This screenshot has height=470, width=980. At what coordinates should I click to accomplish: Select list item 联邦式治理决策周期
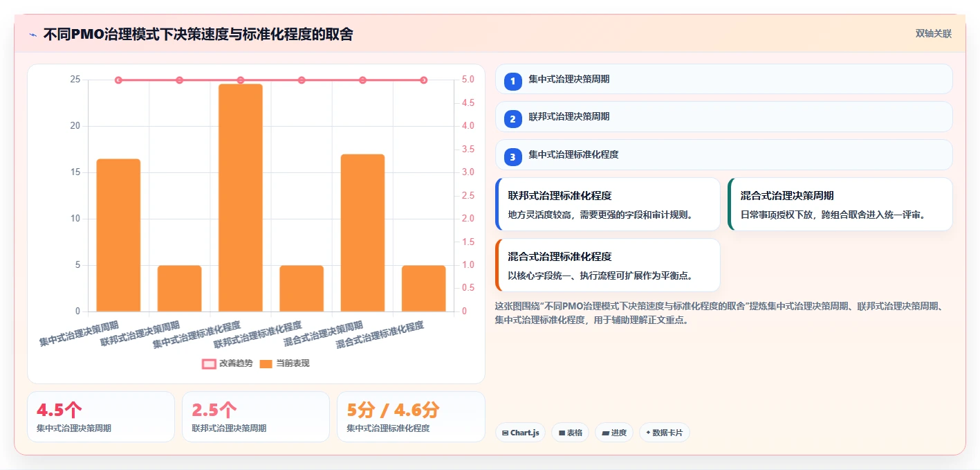(724, 116)
